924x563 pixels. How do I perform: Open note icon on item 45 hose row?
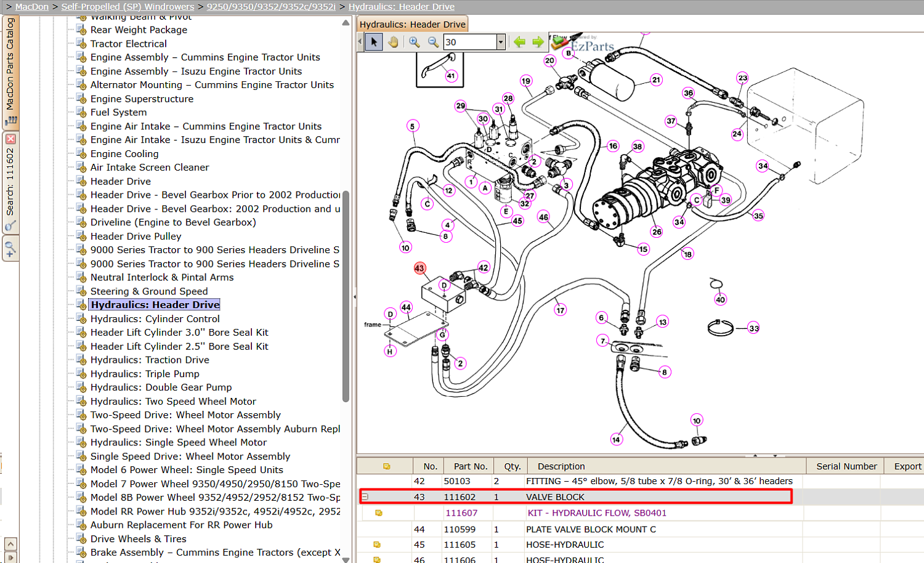(x=377, y=545)
